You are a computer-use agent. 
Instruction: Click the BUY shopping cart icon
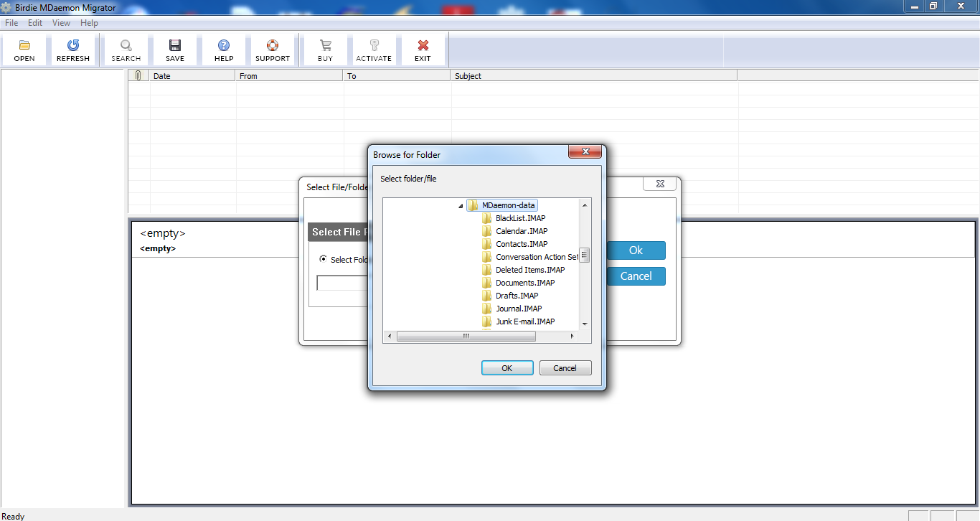(326, 45)
